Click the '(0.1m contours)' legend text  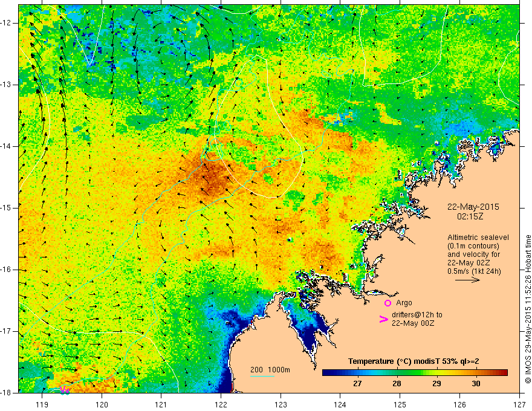[473, 246]
